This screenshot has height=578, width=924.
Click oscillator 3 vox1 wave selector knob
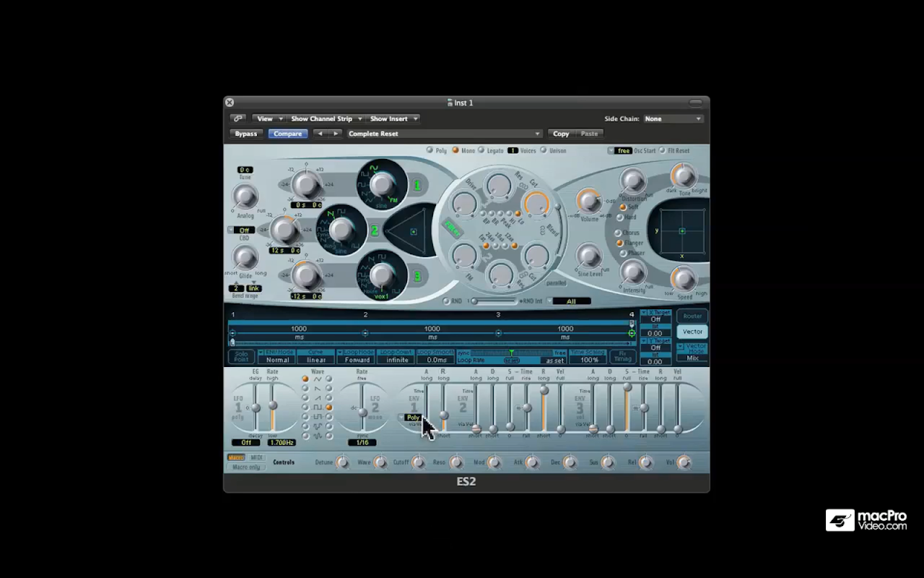[381, 275]
